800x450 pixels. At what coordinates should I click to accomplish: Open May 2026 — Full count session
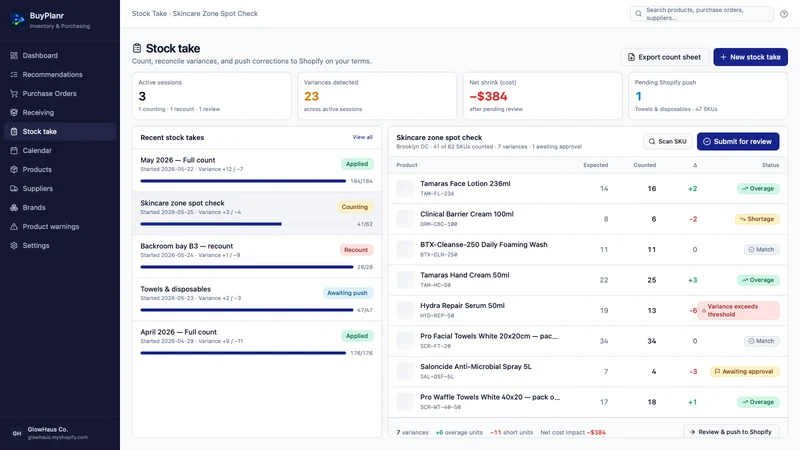[257, 170]
